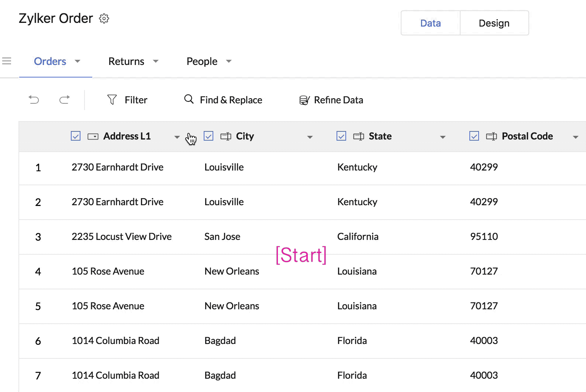Open settings gear next to Zylker Order

[104, 18]
